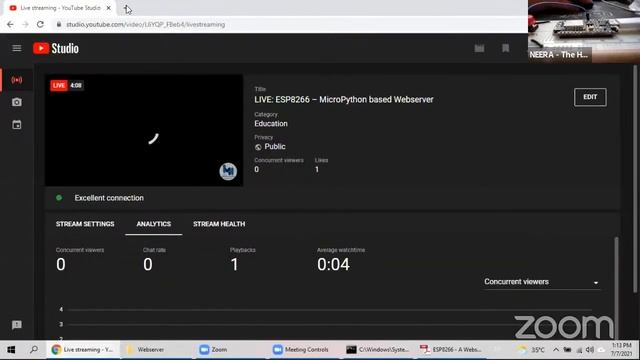This screenshot has width=640, height=360.
Task: Open the Stream Health tab
Action: pos(219,224)
